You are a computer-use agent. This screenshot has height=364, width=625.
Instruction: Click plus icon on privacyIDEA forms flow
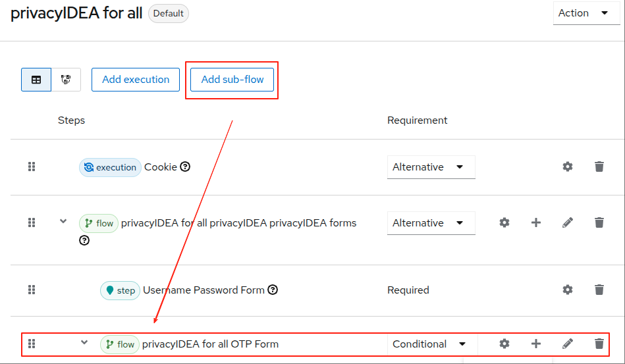pos(536,222)
